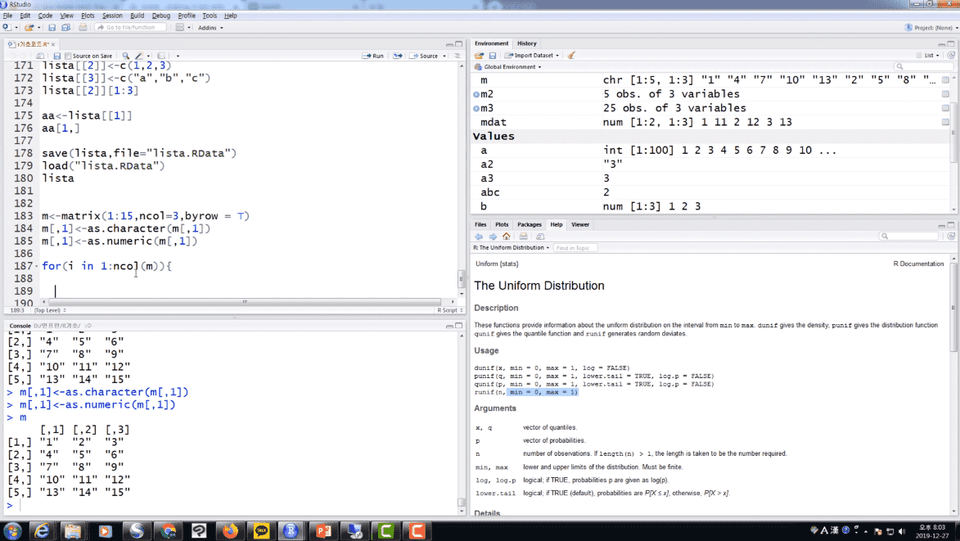Save current document in main toolbar
The width and height of the screenshot is (960, 541).
click(x=51, y=28)
